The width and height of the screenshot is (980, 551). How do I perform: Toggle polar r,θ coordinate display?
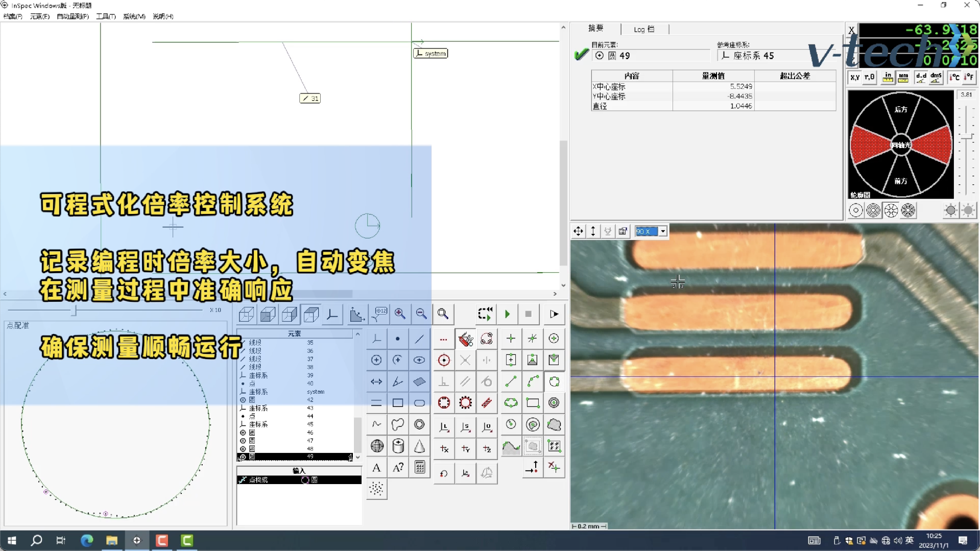coord(869,77)
